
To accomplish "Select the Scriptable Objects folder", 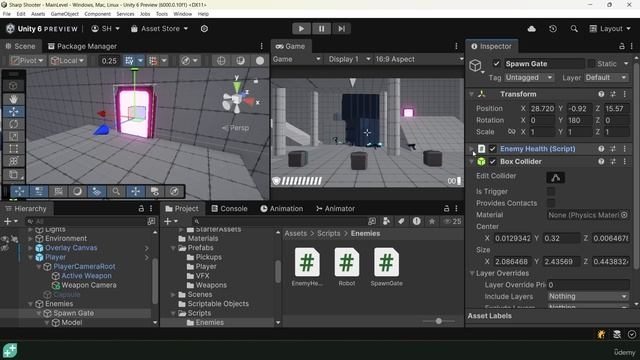I will click(218, 304).
